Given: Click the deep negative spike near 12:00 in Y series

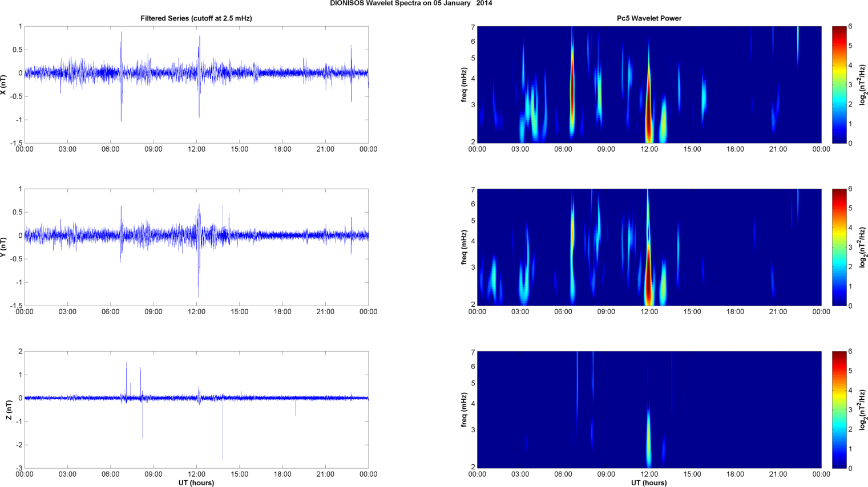Looking at the screenshot, I should pos(199,268).
